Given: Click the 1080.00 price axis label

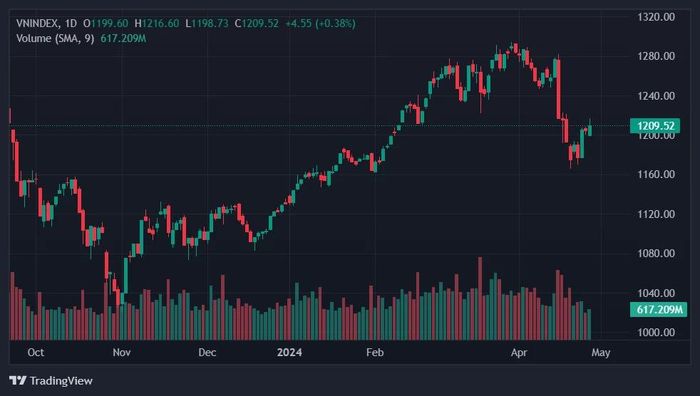Looking at the screenshot, I should [656, 253].
